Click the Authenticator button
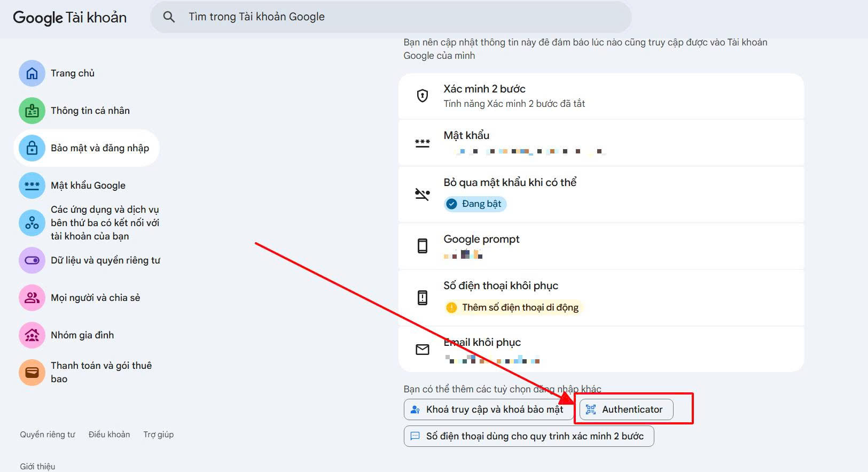 (627, 409)
